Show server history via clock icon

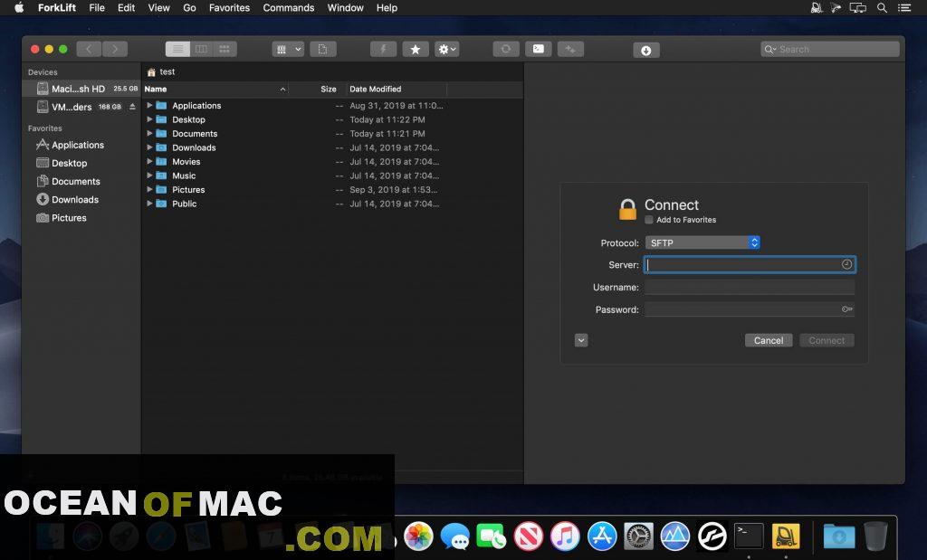point(846,265)
